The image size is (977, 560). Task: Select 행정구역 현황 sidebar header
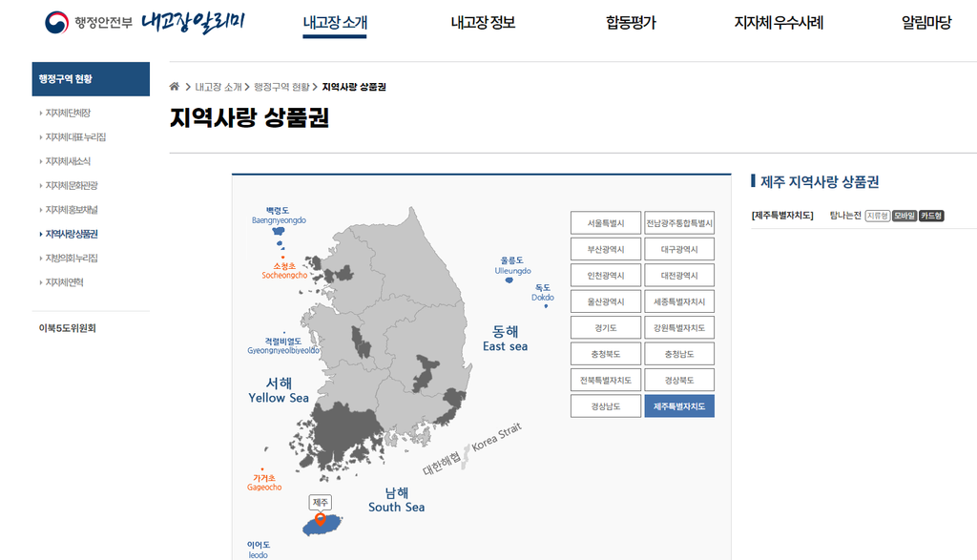[91, 79]
